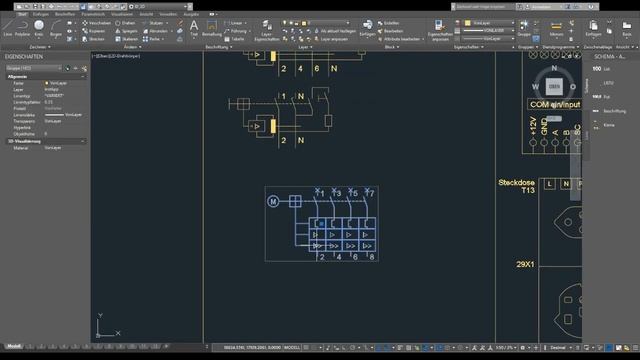Image resolution: width=640 pixels, height=360 pixels.
Task: Collapse the Allgemein properties section
Action: (x=83, y=77)
